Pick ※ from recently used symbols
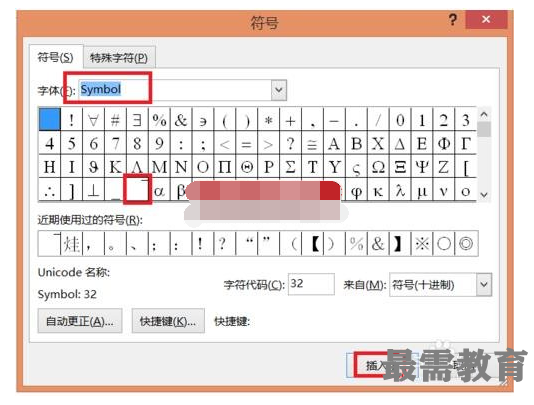The width and height of the screenshot is (534, 405). point(422,243)
